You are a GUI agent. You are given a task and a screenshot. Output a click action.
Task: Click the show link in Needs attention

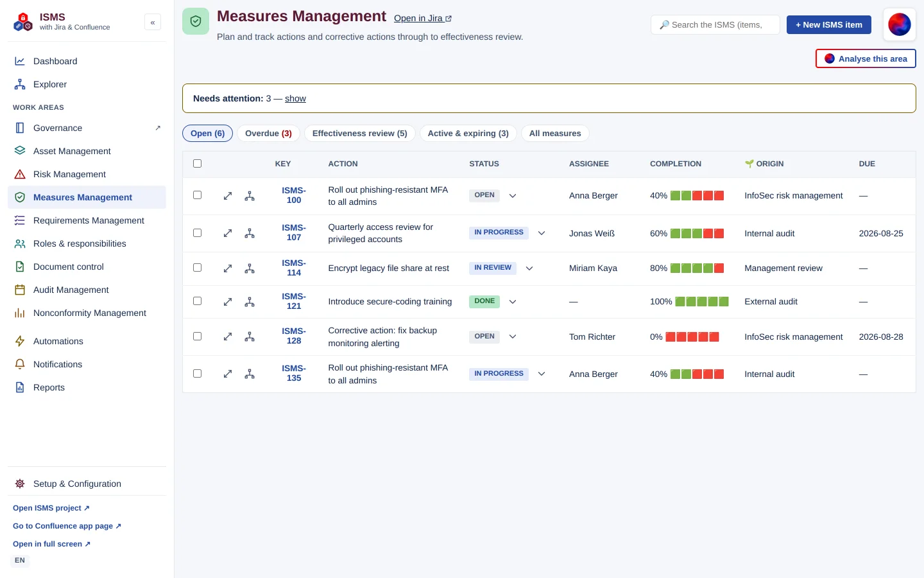tap(295, 98)
